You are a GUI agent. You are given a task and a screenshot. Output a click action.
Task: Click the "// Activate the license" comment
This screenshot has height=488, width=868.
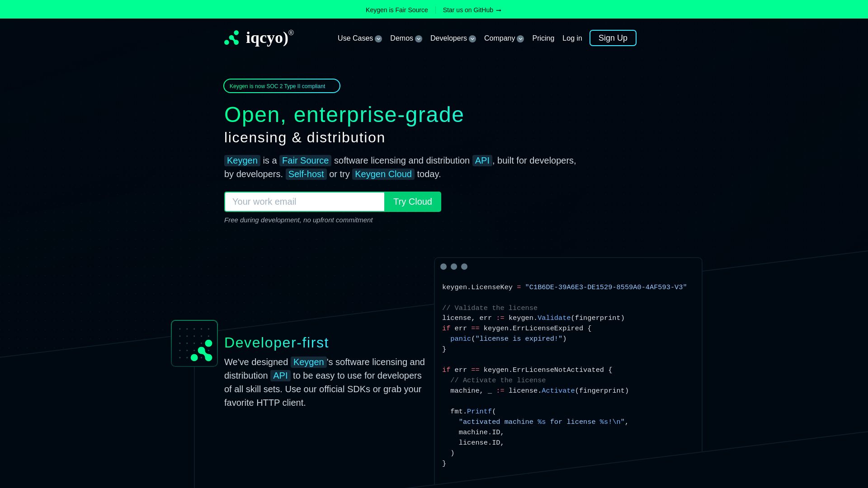click(x=498, y=380)
